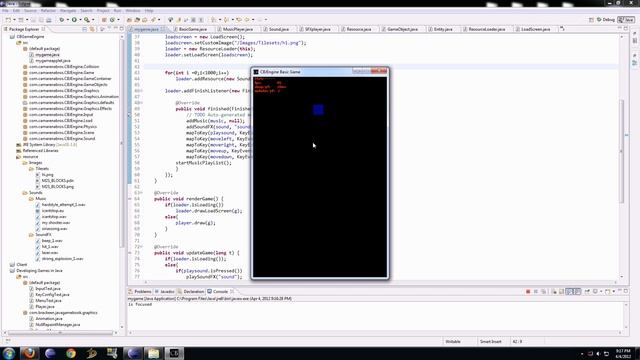
Task: Click Remove Launch icon in Console toolbar
Action: click(x=536, y=291)
